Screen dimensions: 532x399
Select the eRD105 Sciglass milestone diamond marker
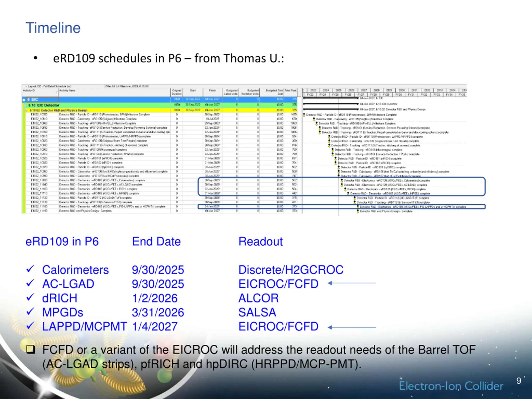click(x=314, y=119)
